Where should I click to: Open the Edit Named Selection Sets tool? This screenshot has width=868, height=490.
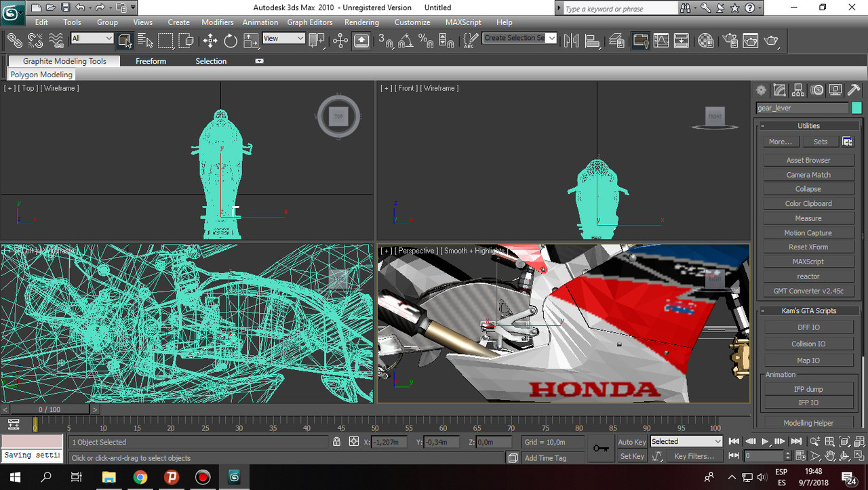pos(469,41)
